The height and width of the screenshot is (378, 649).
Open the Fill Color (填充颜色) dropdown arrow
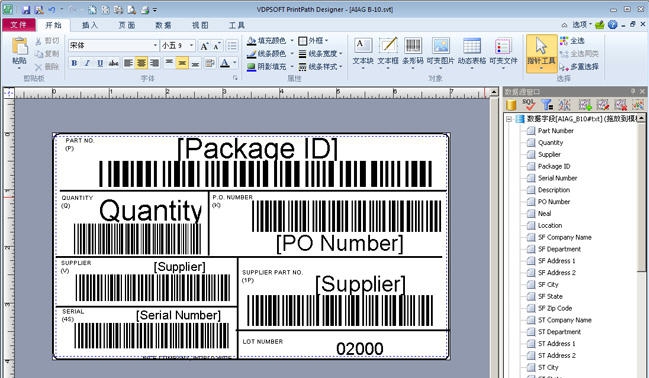coord(291,41)
